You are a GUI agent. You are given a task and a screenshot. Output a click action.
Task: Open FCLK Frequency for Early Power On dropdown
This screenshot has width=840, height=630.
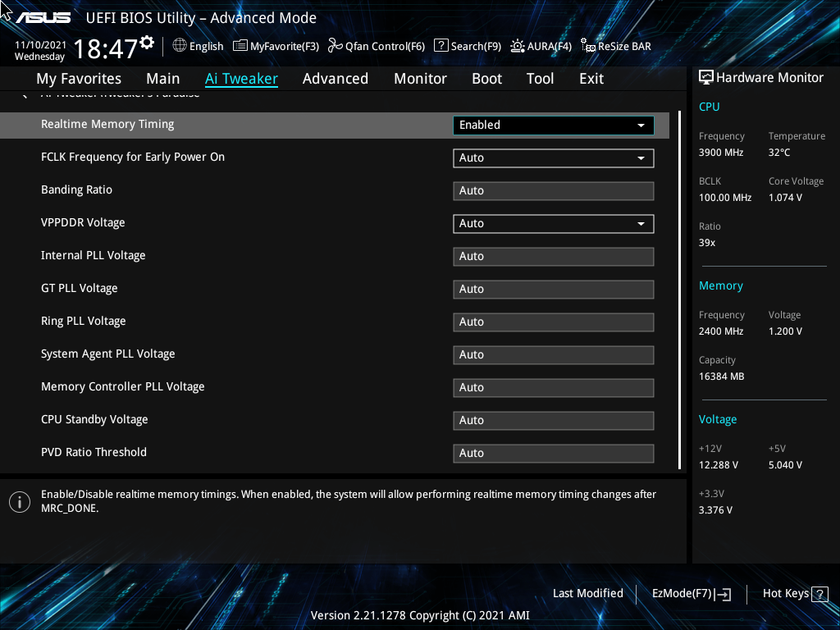[554, 158]
